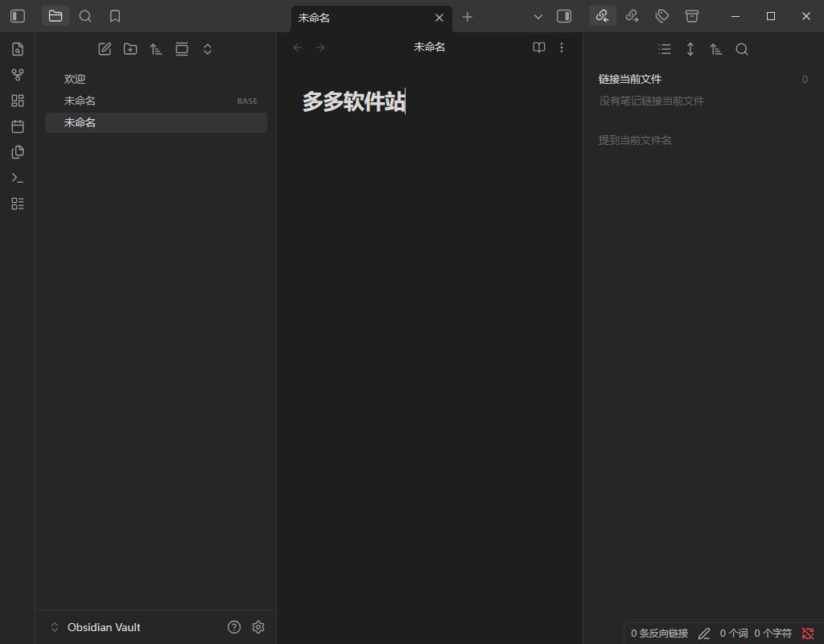Open the search panel tab
824x644 pixels.
[x=85, y=16]
